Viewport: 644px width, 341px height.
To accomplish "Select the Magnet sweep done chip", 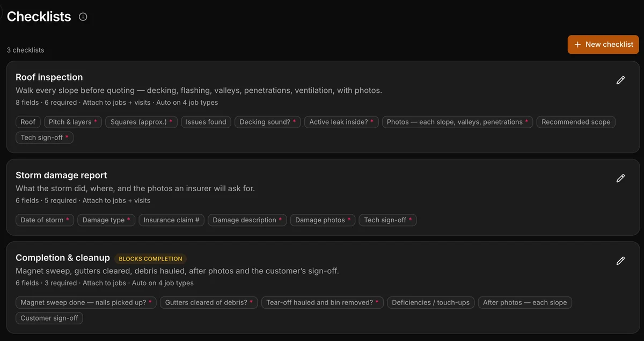I will click(x=86, y=302).
